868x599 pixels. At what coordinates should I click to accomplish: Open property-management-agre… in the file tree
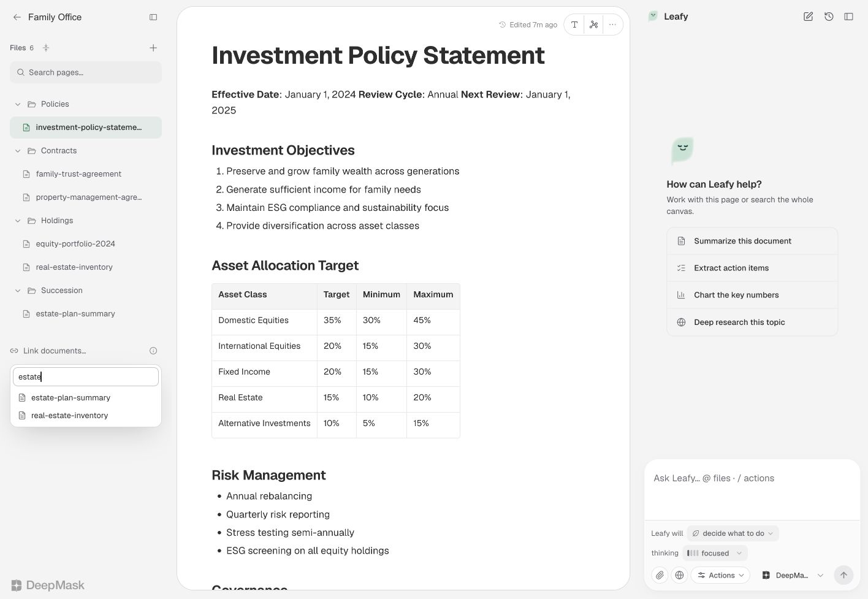coord(86,197)
